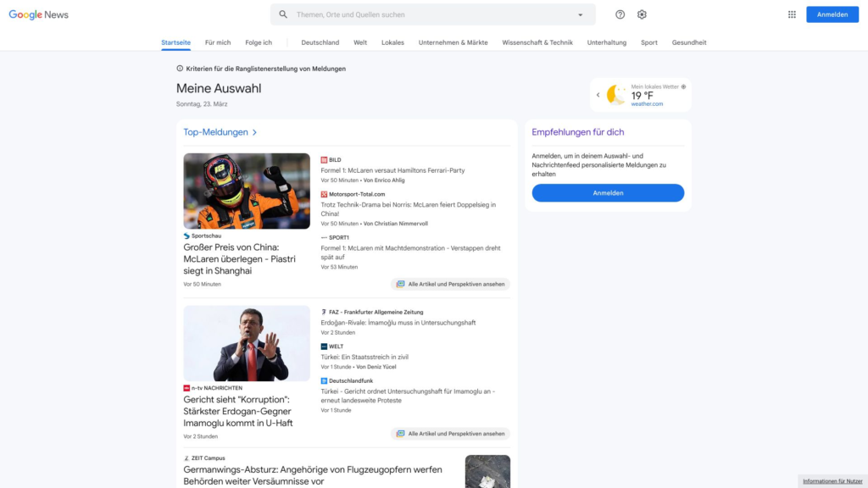Open Großer Preis von China headline
The width and height of the screenshot is (868, 488).
[239, 259]
